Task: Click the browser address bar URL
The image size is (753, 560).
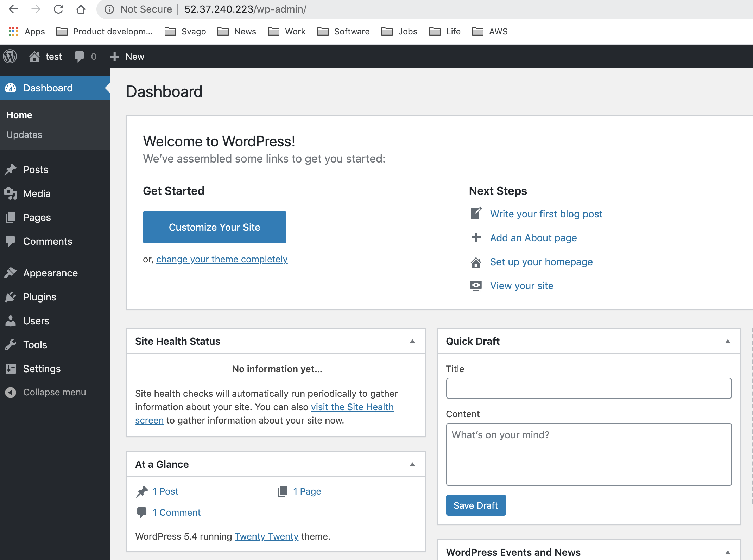Action: [x=245, y=9]
